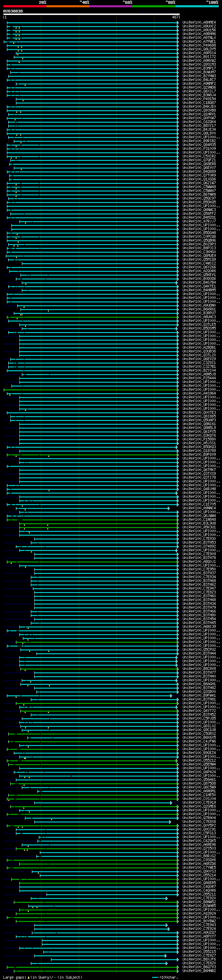Select hit UniRef100_B0WUM7
Image resolution: width=222 pixels, height=980 pixels.
click(199, 72)
